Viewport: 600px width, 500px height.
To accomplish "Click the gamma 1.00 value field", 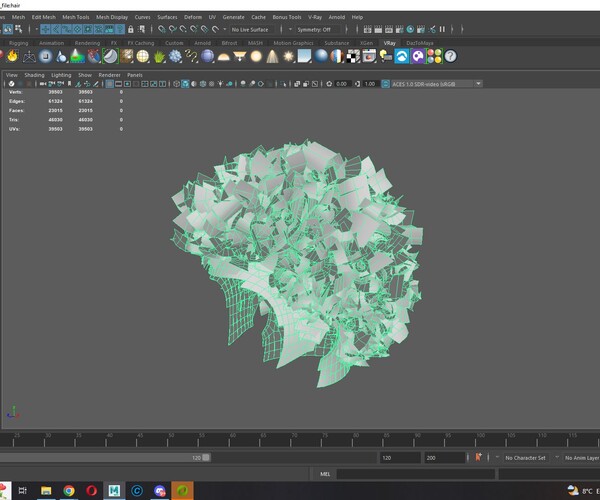I will (370, 84).
